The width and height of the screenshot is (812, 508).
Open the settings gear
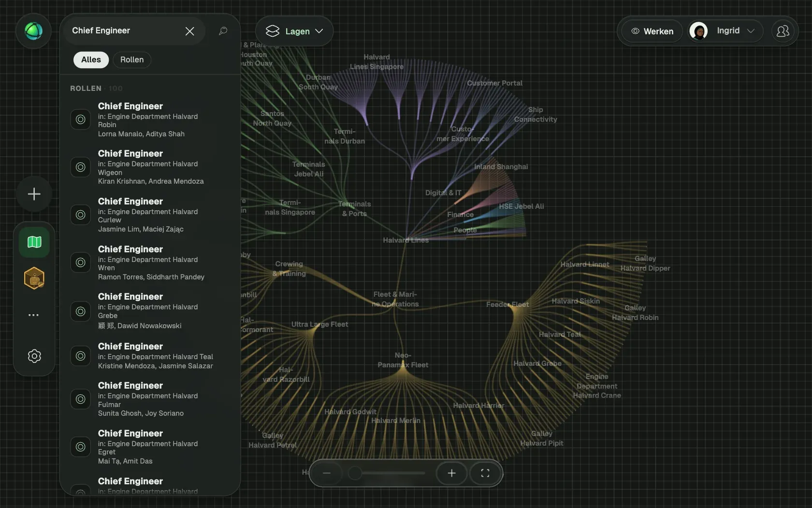coord(34,356)
